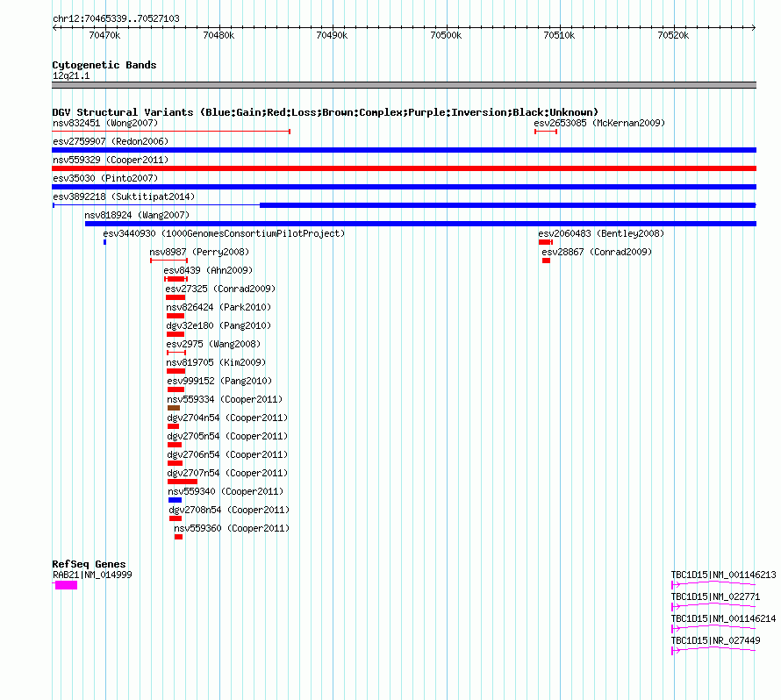
Task: Click the dgv32e180 (Pang2010) label
Action: coord(219,325)
